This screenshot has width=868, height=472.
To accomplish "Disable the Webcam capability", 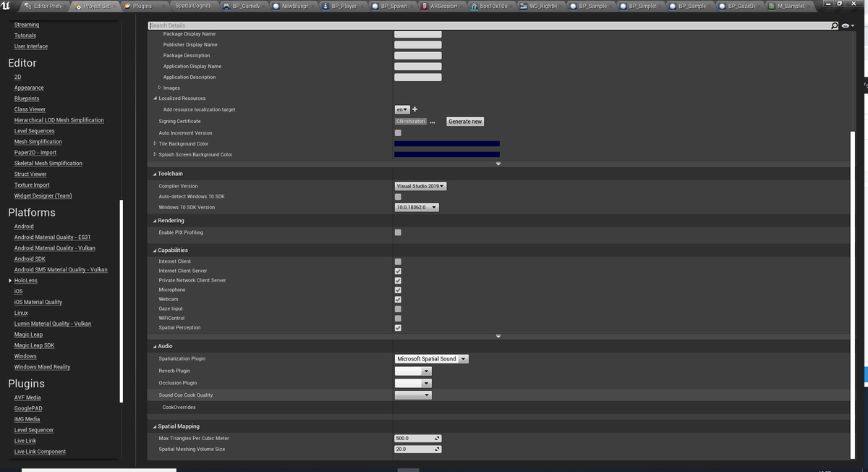I will click(398, 299).
